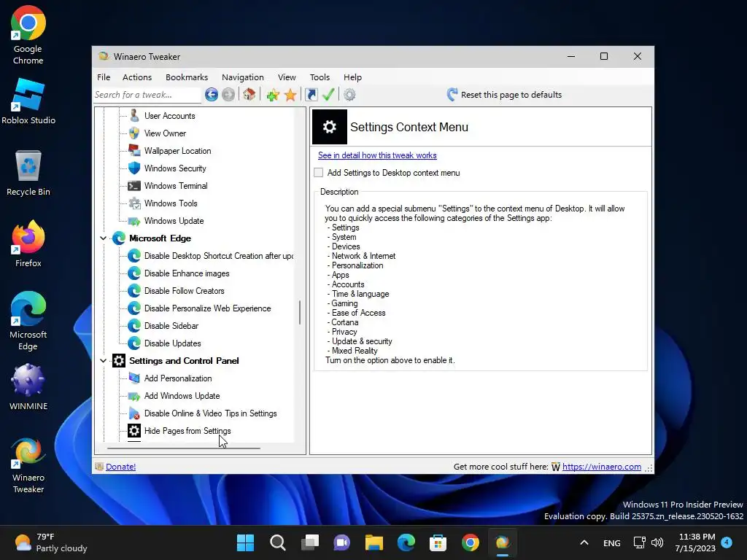Click the add bookmark star with plus icon
The image size is (747, 560).
tap(273, 96)
